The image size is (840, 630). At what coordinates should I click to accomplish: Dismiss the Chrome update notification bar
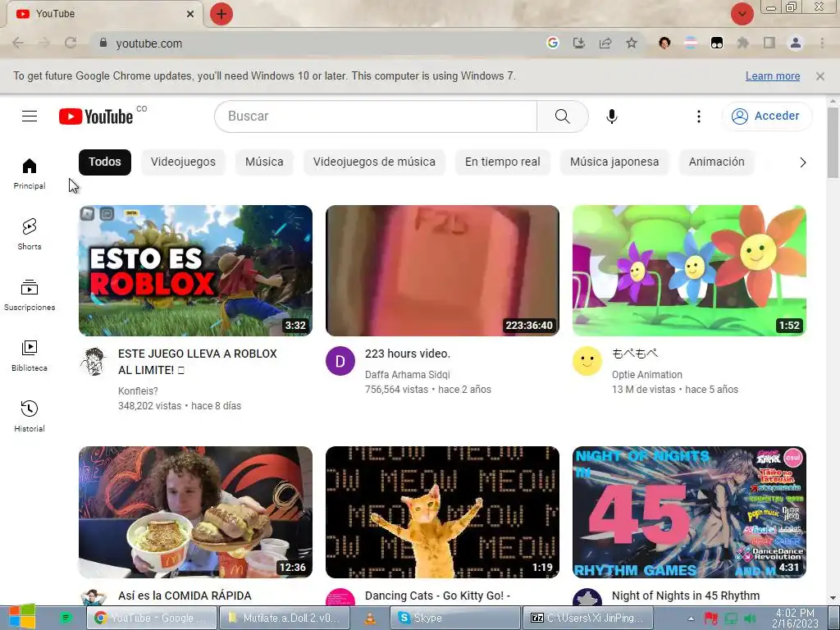pyautogui.click(x=820, y=76)
